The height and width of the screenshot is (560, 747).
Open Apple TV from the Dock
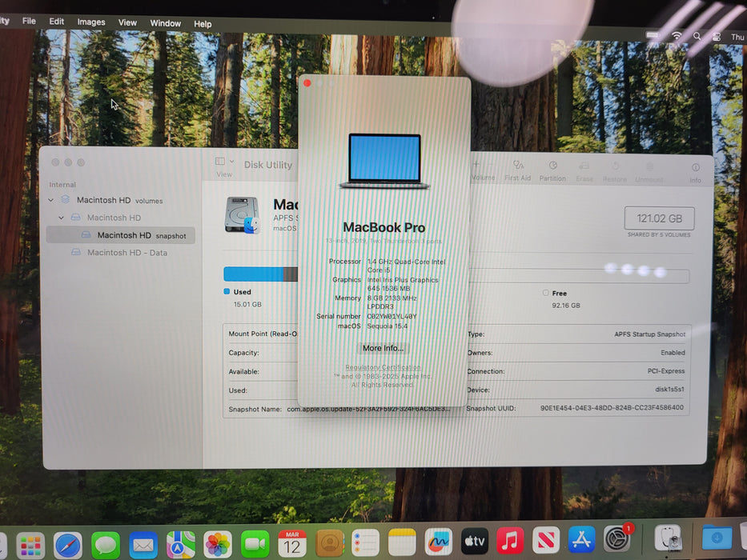475,541
